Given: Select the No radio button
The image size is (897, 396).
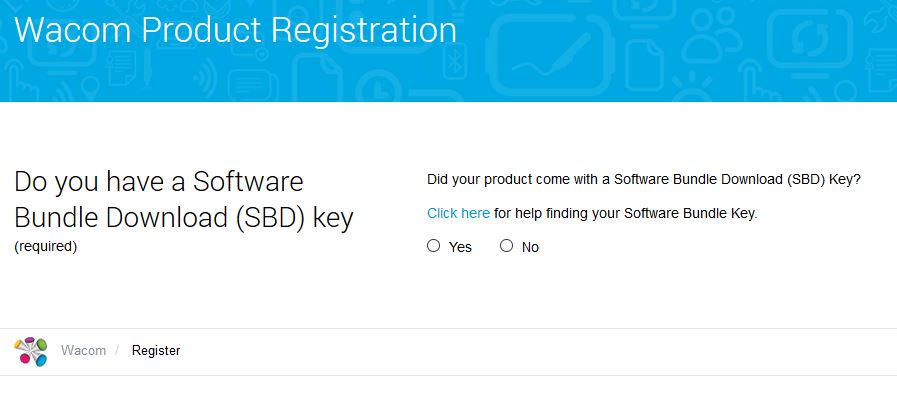Looking at the screenshot, I should click(x=506, y=246).
